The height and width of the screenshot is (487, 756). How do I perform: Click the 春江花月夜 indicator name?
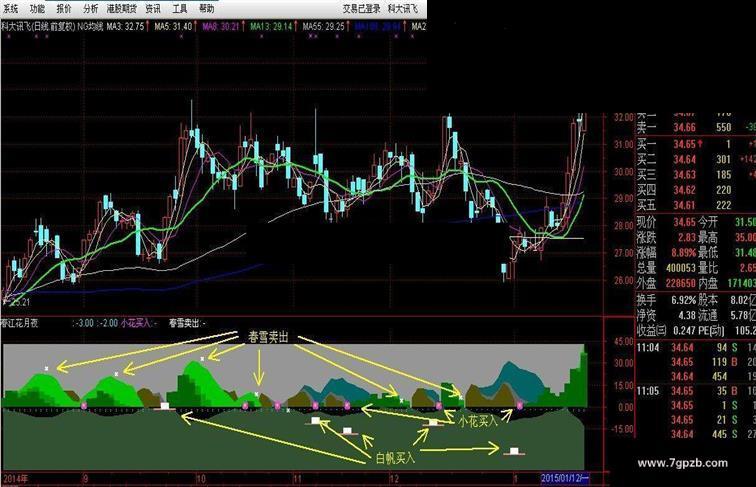[20, 323]
